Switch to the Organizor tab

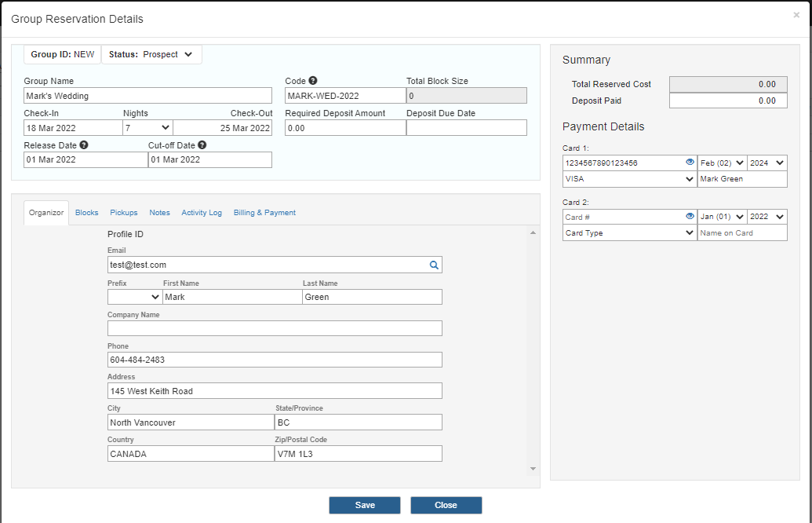click(46, 213)
